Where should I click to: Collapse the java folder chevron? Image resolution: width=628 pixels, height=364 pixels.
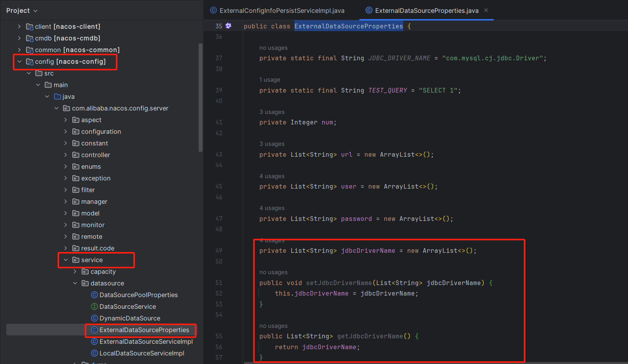[x=47, y=96]
